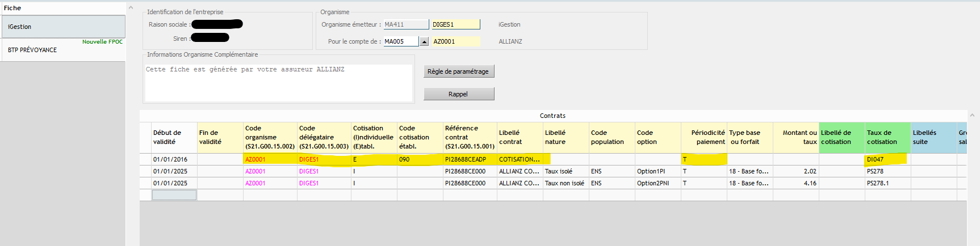The height and width of the screenshot is (246, 980).
Task: Select the 01/01/2016 start date cell
Action: (x=174, y=159)
